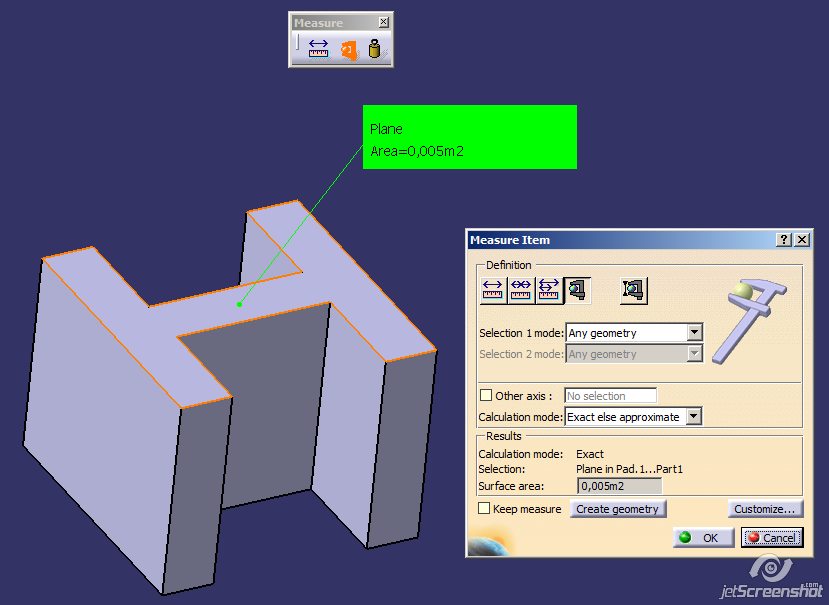The height and width of the screenshot is (605, 829).
Task: Choose first Measure Between icon in Definition
Action: 493,290
